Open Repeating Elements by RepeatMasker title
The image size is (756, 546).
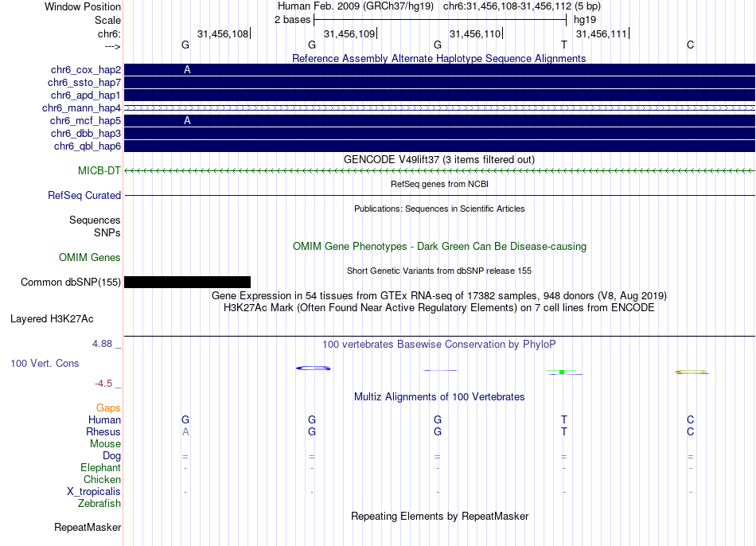[439, 516]
